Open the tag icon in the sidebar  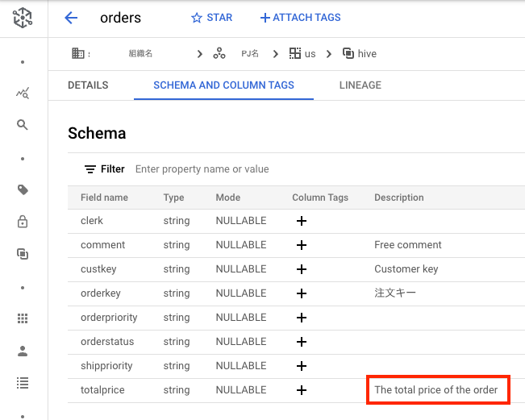23,190
